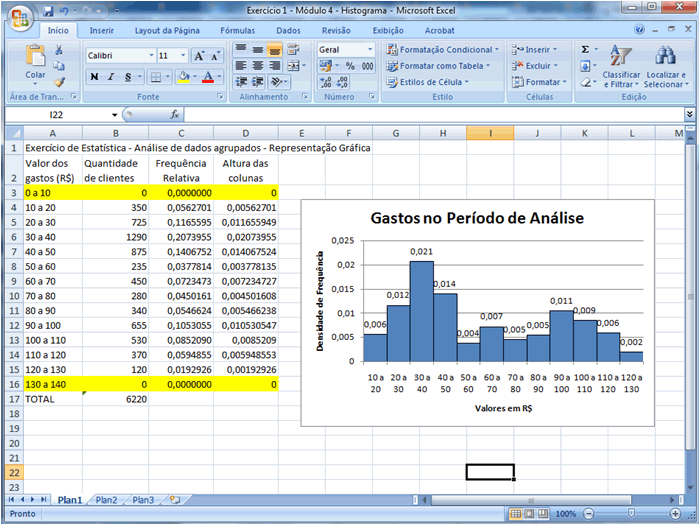Click the Localizar e Selecionar binoculars icon
The image size is (699, 525).
pyautogui.click(x=665, y=55)
